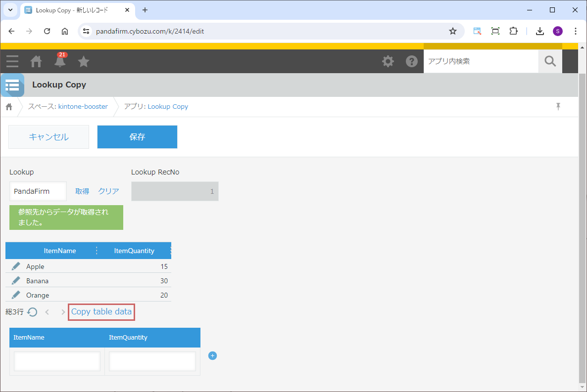Click the クリア link beside Lookup
This screenshot has height=392, width=587.
[x=108, y=191]
